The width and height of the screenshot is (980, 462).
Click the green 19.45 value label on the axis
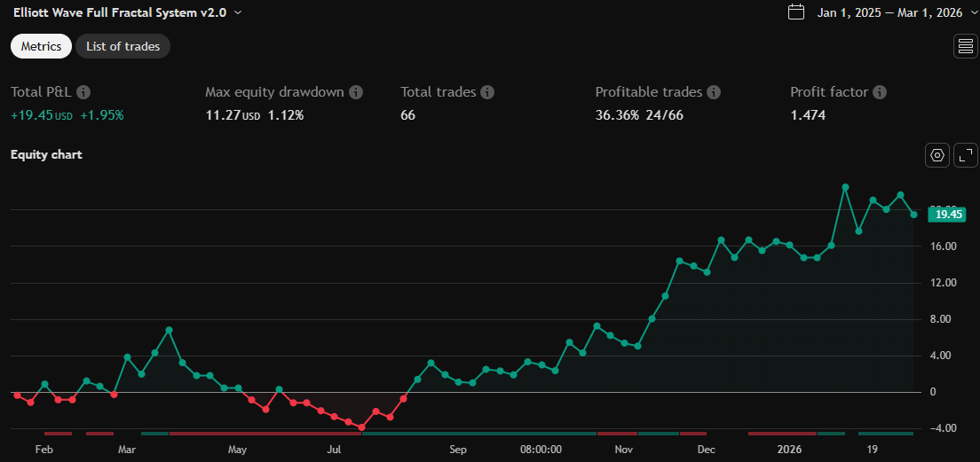click(x=948, y=214)
